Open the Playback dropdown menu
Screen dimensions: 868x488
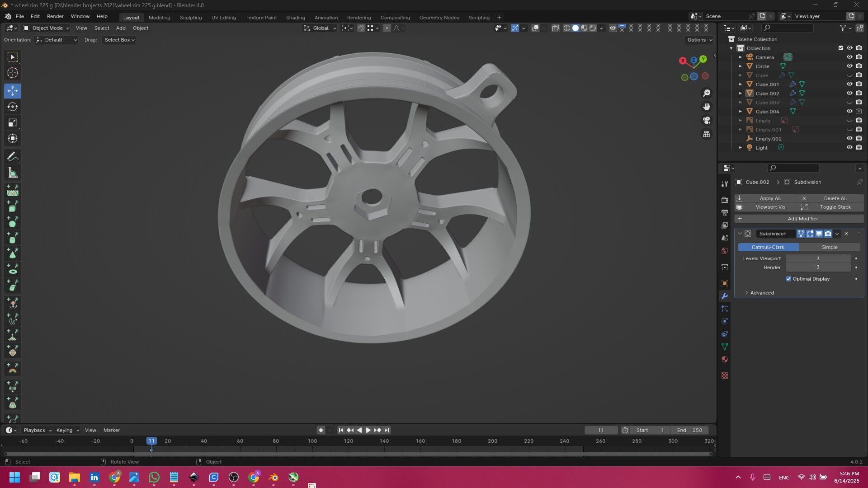point(37,430)
